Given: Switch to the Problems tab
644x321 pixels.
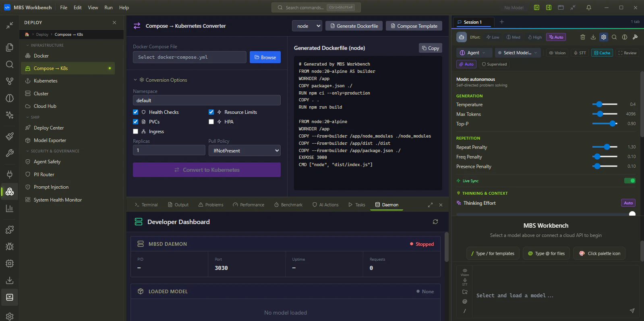Looking at the screenshot, I should 211,205.
